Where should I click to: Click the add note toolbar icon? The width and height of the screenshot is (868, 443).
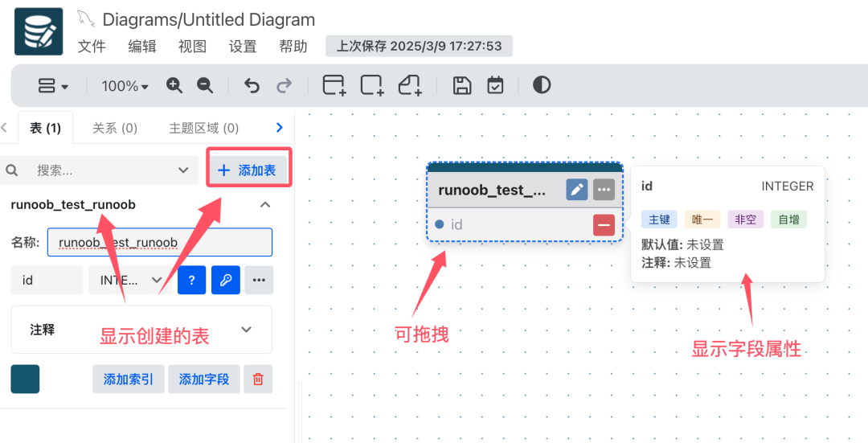click(x=410, y=85)
